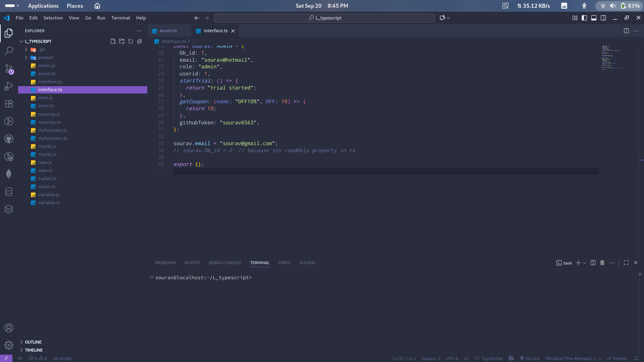Screen dimensions: 644x362
Task: Collapse all folders in Explorer
Action: 140,41
